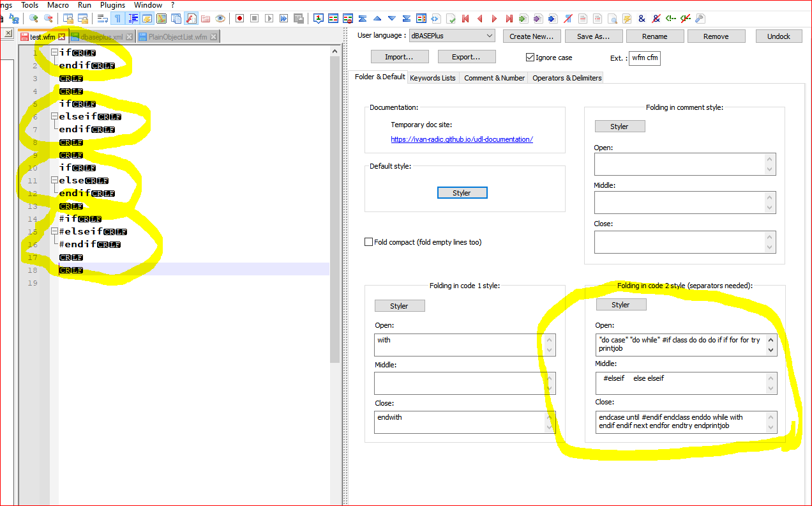Close the test.wfm tab
The width and height of the screenshot is (812, 506).
[x=62, y=37]
